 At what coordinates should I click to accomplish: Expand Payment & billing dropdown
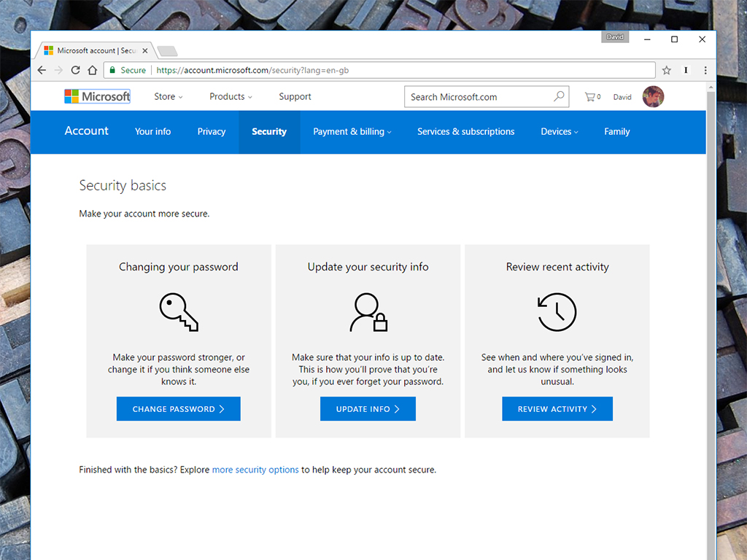click(352, 131)
